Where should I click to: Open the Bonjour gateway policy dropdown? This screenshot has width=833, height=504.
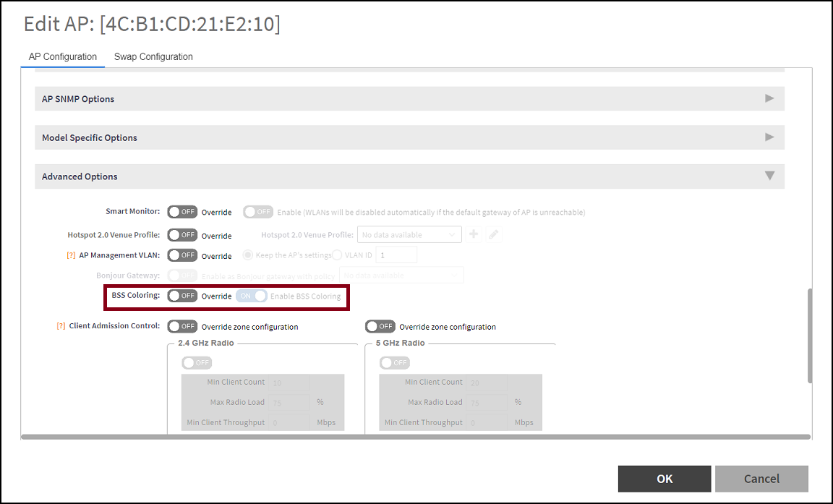point(401,275)
